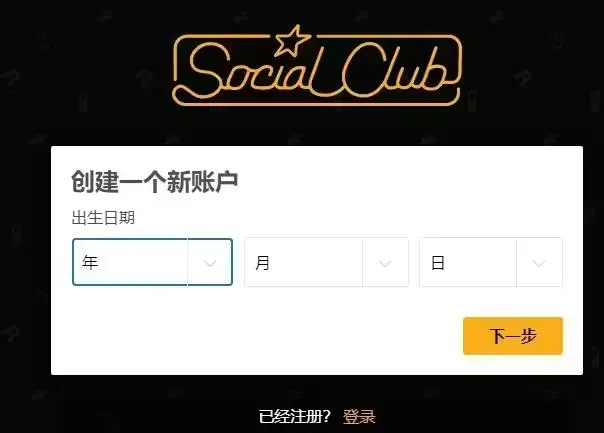Click the chevron arrow in the 月 box
This screenshot has height=433, width=604.
385,263
